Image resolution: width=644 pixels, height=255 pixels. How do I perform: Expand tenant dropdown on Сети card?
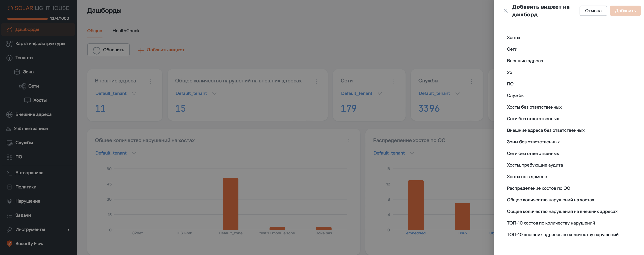[380, 94]
